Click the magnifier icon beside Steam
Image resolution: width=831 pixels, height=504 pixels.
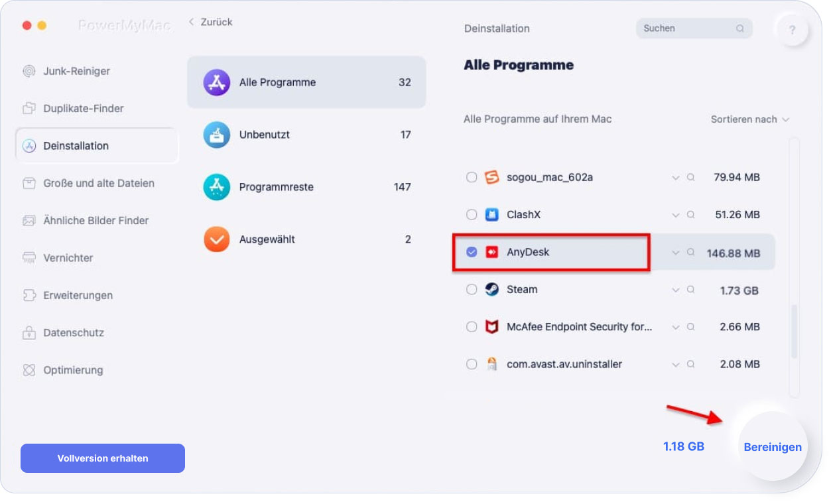coord(690,290)
